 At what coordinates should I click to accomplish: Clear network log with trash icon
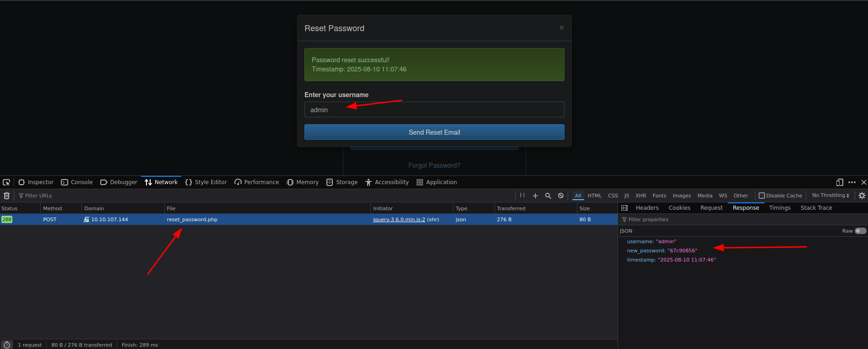click(x=6, y=196)
